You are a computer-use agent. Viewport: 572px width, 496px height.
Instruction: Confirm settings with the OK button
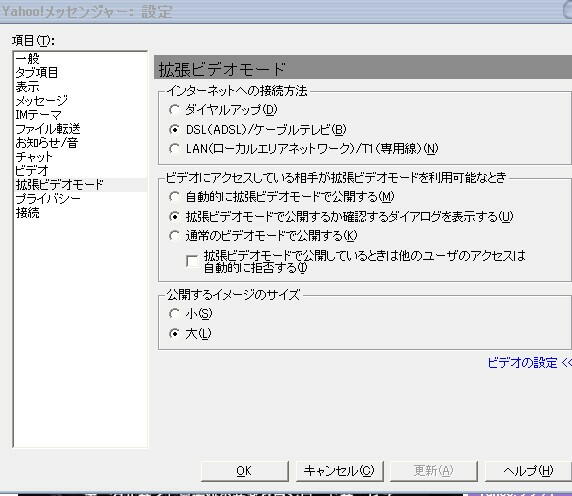pos(244,471)
